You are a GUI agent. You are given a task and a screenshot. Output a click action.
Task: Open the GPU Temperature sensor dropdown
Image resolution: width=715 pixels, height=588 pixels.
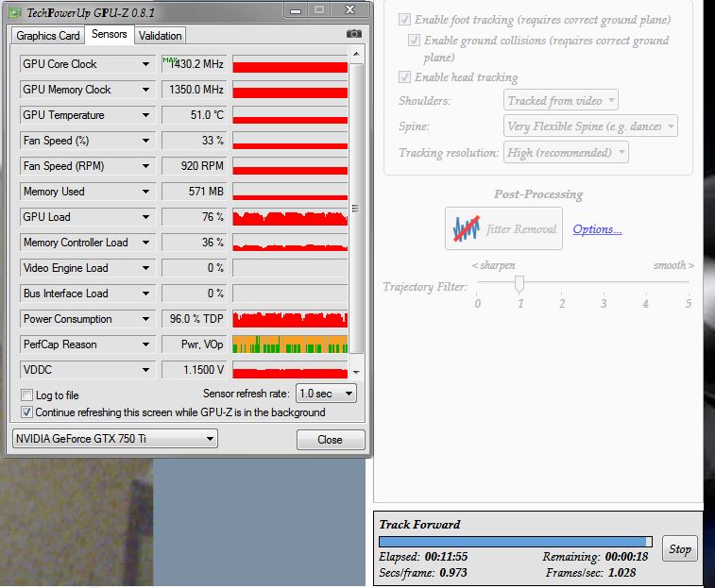pyautogui.click(x=145, y=115)
